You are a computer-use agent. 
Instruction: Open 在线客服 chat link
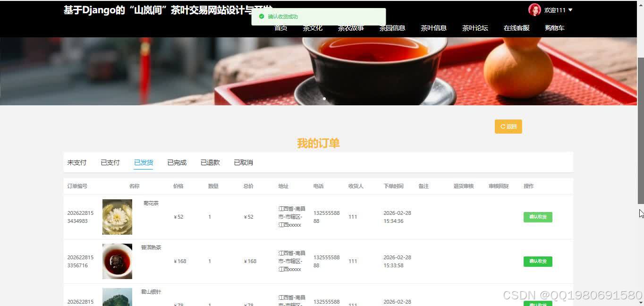coord(517,28)
